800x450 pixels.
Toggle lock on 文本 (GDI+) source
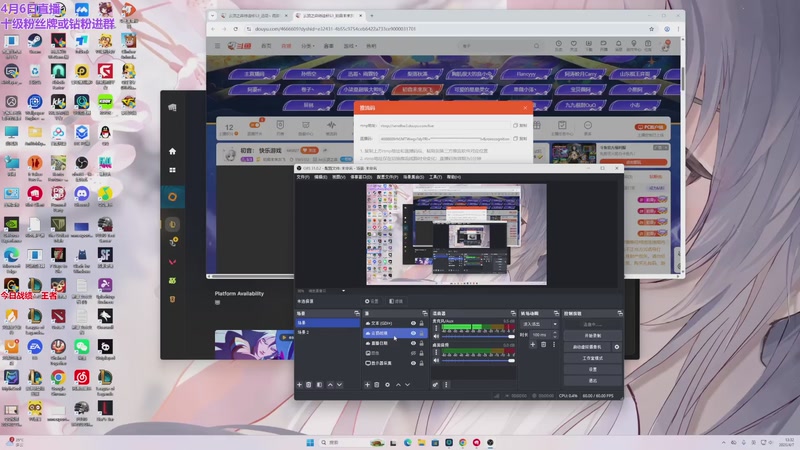(421, 323)
